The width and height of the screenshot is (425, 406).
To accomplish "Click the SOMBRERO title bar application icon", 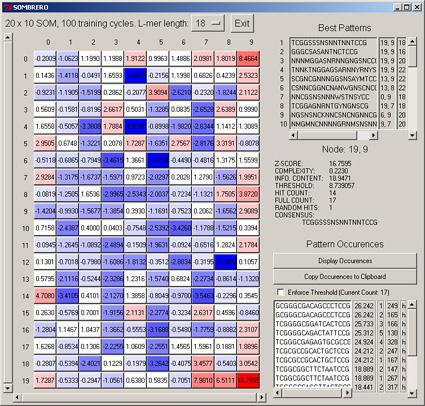I will point(7,7).
